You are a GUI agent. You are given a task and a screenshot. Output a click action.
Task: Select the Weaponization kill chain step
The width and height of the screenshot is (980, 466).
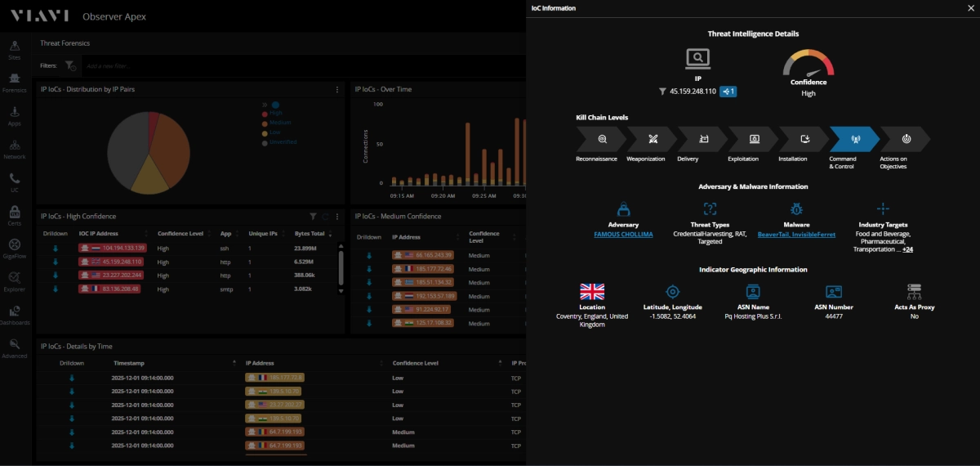(653, 139)
